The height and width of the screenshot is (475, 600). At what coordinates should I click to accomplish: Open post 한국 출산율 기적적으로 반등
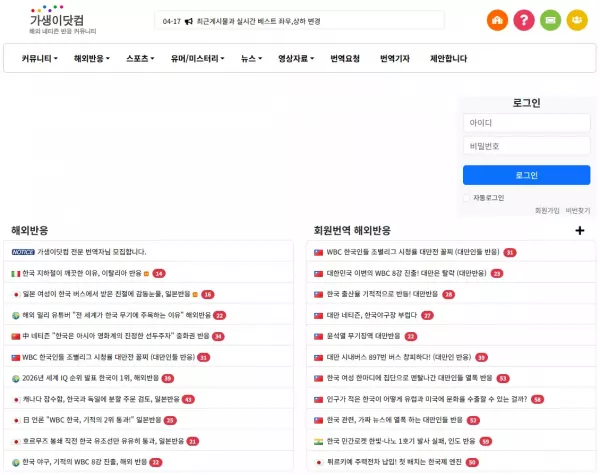[x=382, y=294]
